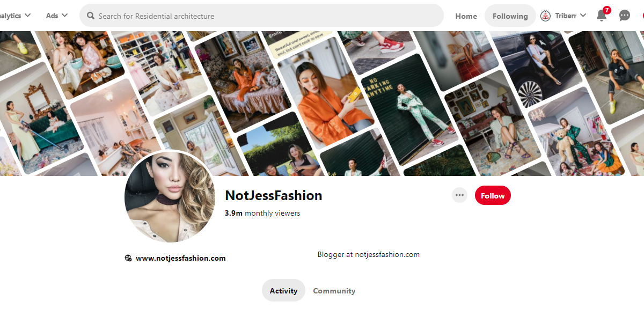Open the messages speech bubble
The height and width of the screenshot is (309, 644).
[625, 16]
